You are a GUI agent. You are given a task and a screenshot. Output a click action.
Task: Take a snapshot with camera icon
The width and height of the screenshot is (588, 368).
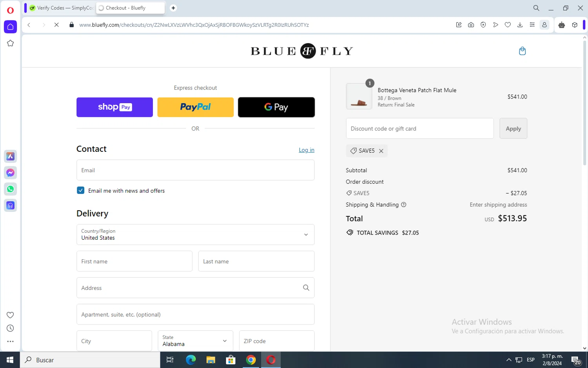471,25
